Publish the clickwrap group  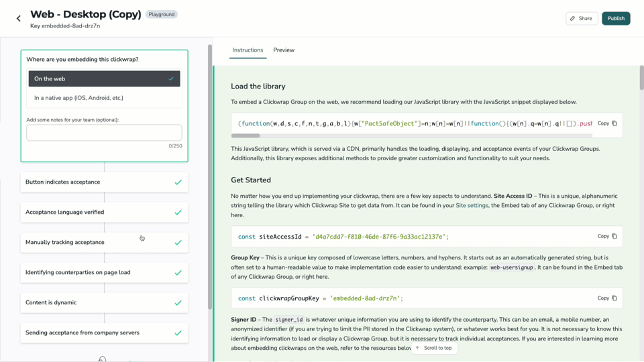coord(616,19)
